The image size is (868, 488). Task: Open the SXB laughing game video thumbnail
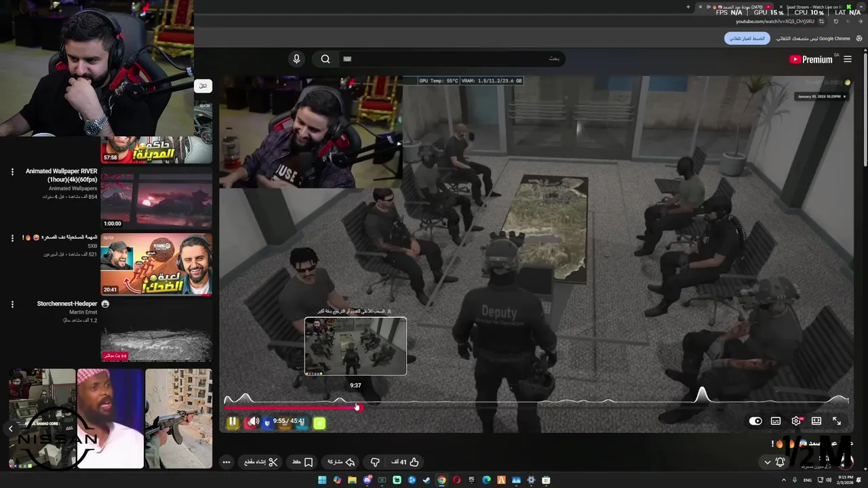(x=156, y=264)
